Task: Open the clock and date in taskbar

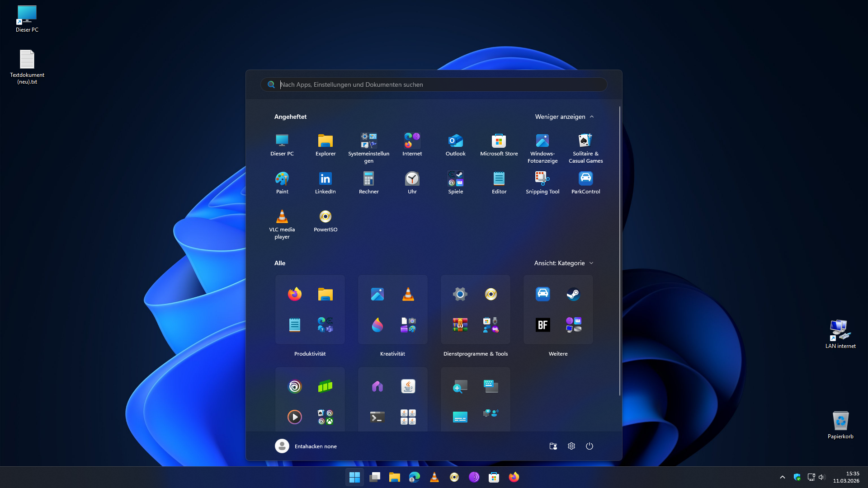Action: pos(846,477)
